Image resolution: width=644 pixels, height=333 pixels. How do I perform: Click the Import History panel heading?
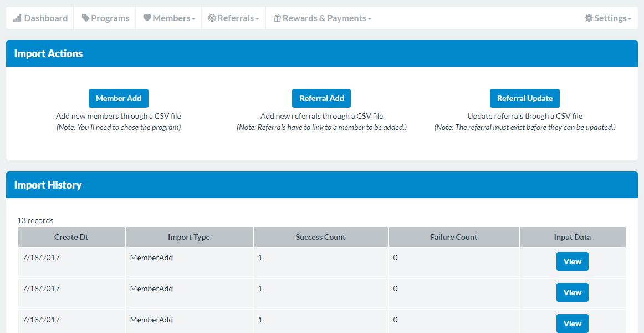[48, 185]
